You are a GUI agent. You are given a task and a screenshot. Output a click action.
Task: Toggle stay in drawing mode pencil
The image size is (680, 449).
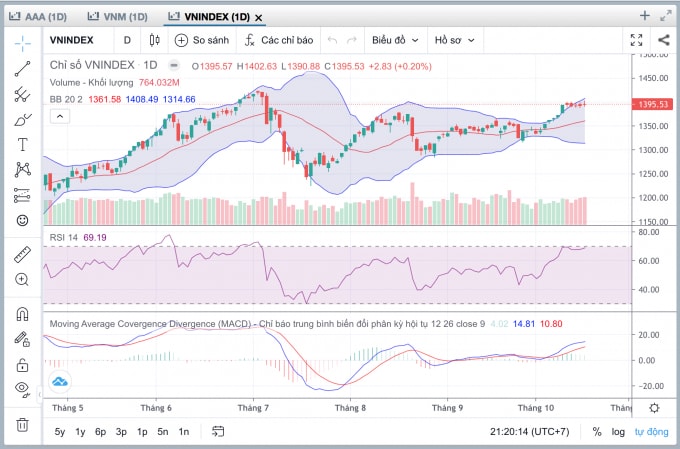tap(23, 338)
